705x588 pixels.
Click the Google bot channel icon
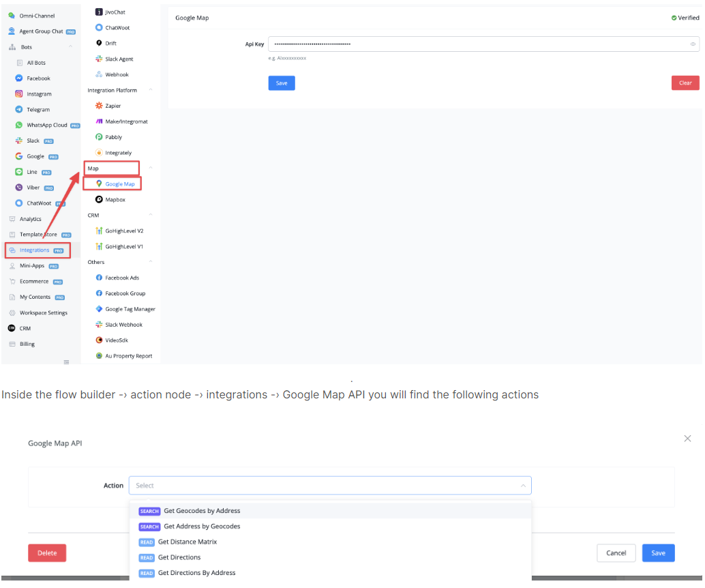(x=19, y=156)
